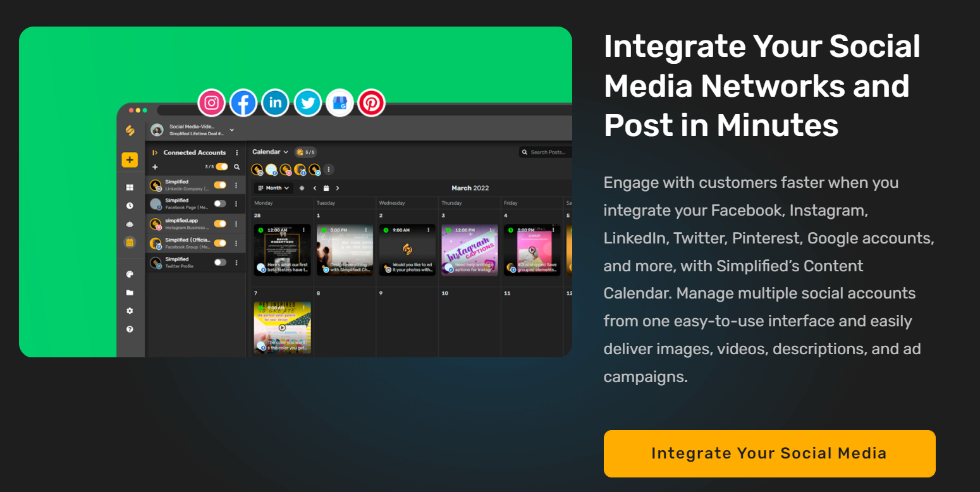Click the Search Posts field
Image resolution: width=980 pixels, height=492 pixels.
pos(546,152)
